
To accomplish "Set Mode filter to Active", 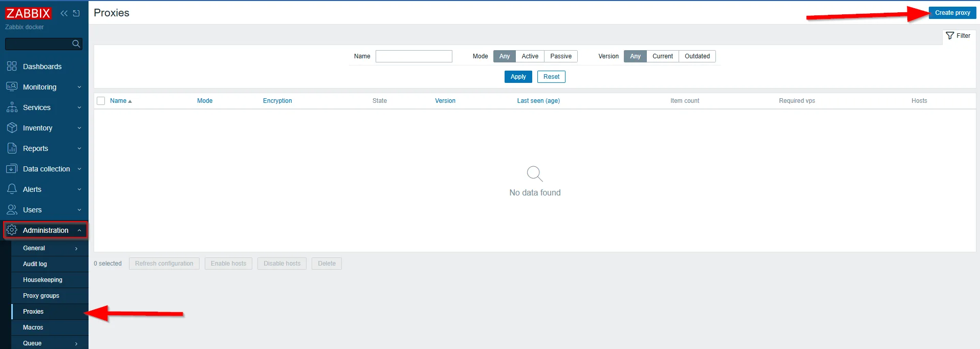I will [x=530, y=56].
